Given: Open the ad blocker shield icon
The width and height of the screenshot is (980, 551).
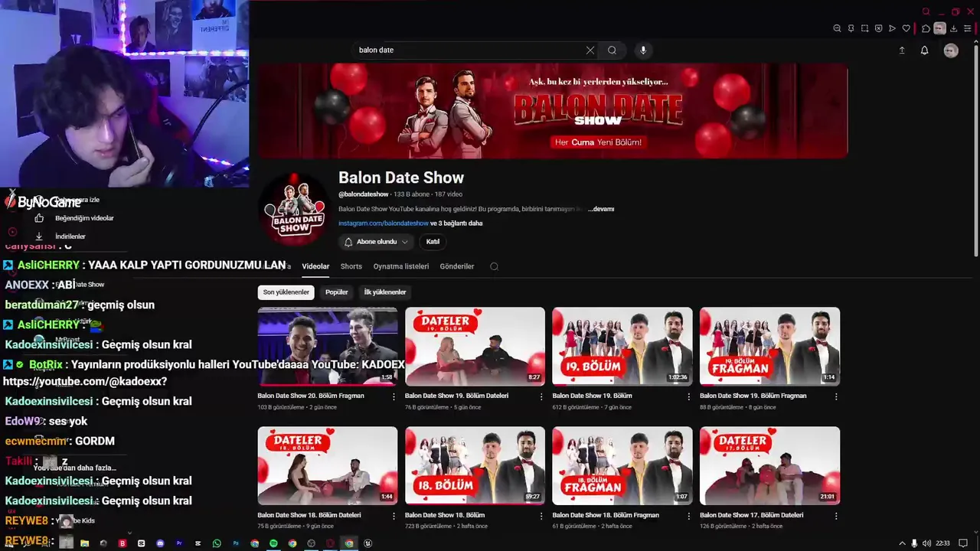Looking at the screenshot, I should 878,28.
